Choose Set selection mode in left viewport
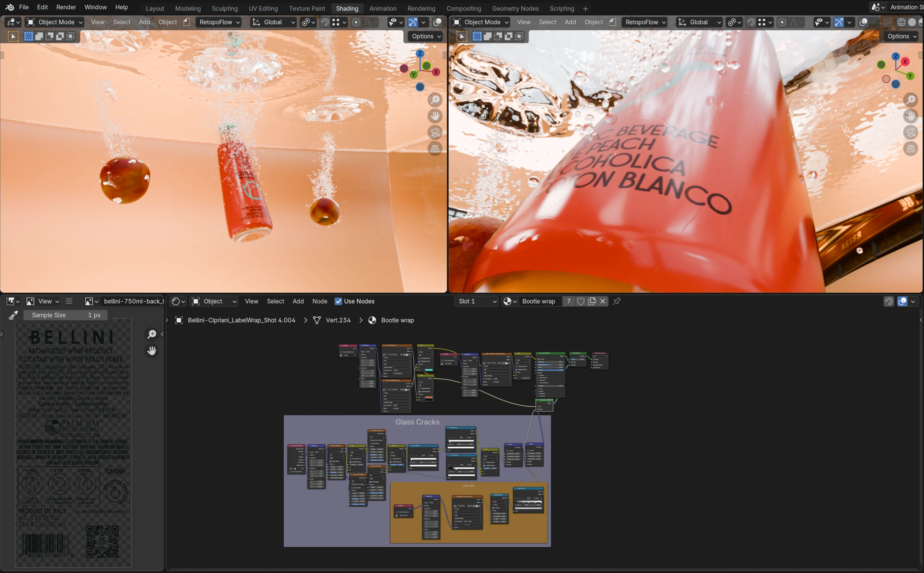The width and height of the screenshot is (924, 573). point(29,36)
